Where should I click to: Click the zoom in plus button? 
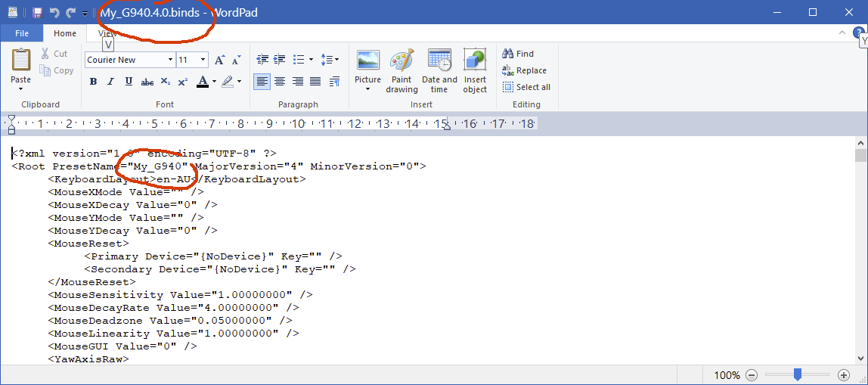844,375
